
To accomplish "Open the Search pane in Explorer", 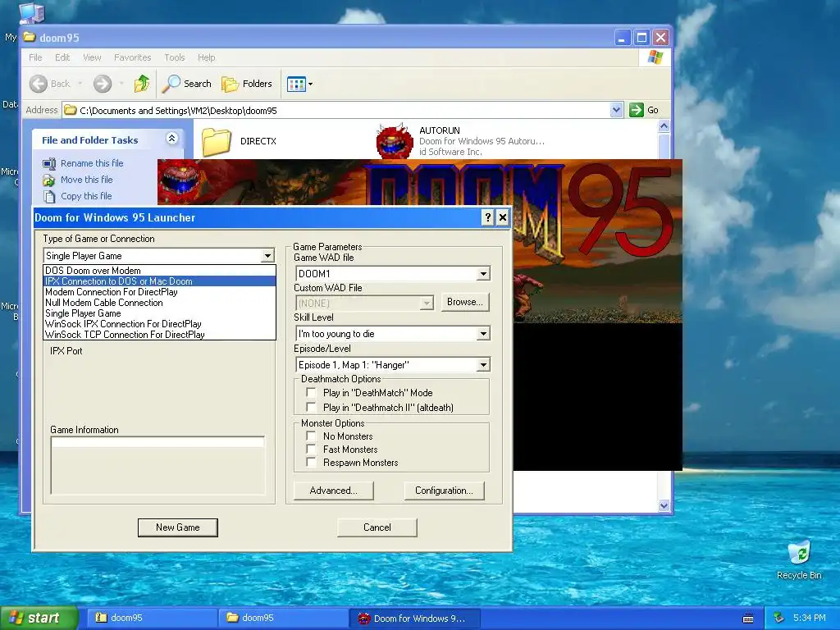I will pos(188,84).
